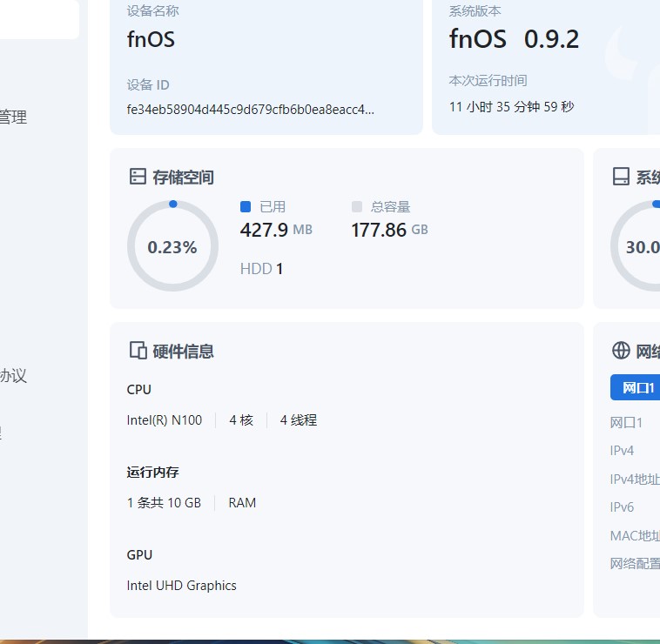The width and height of the screenshot is (660, 644).
Task: Click the RAM label
Action: tap(242, 503)
